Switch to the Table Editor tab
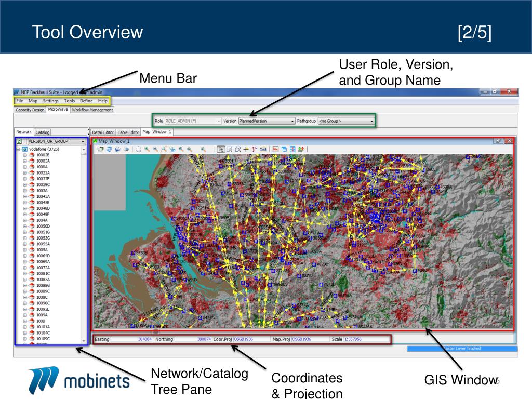The height and width of the screenshot is (399, 532). coord(128,132)
